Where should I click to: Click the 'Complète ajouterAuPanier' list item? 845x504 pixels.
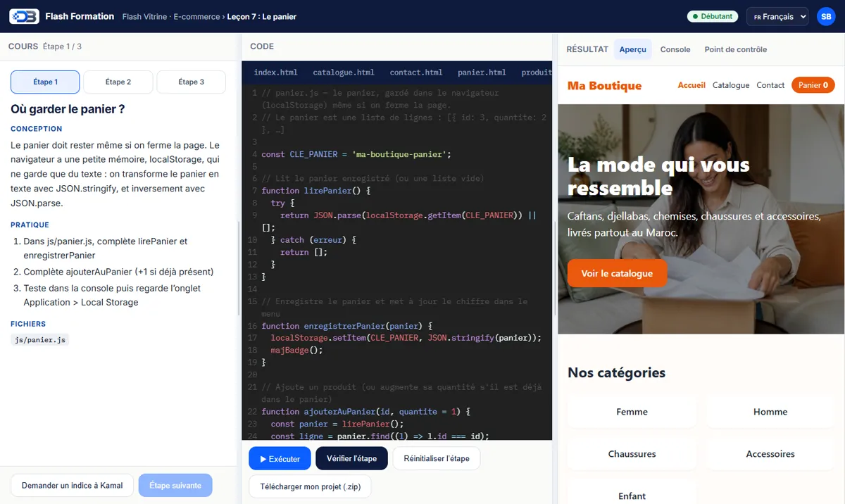tap(118, 272)
